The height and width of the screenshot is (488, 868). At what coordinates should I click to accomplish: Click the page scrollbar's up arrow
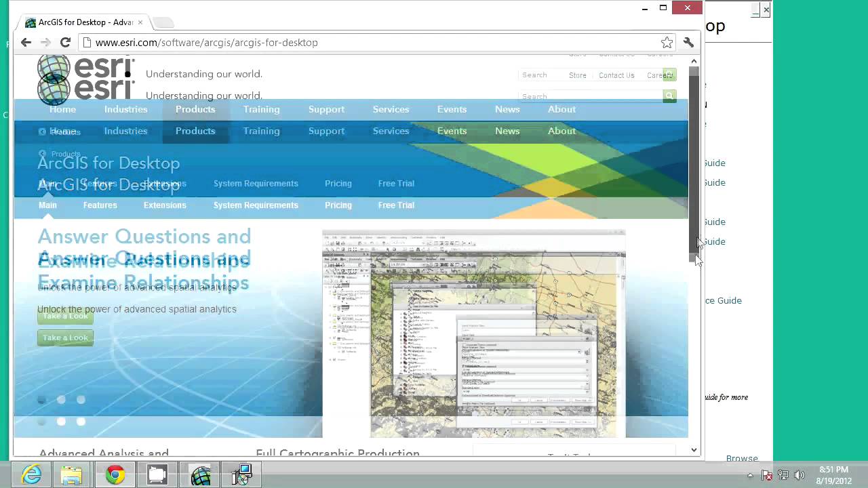[x=694, y=62]
